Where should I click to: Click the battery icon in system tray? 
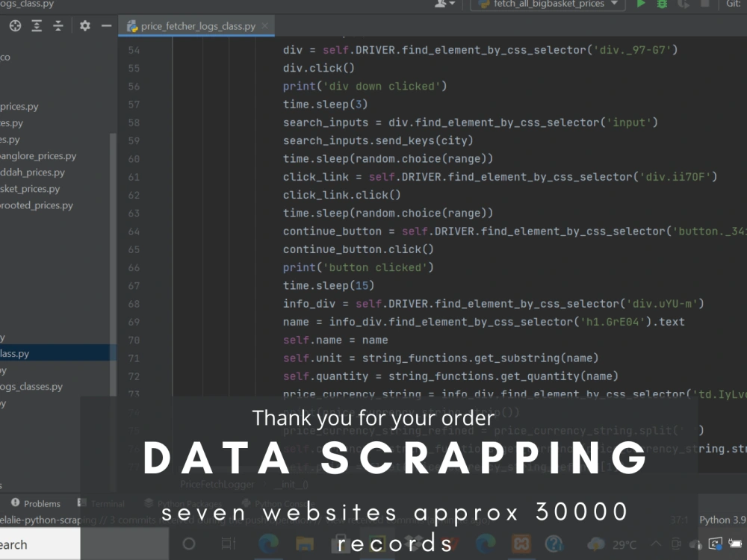pos(735,544)
